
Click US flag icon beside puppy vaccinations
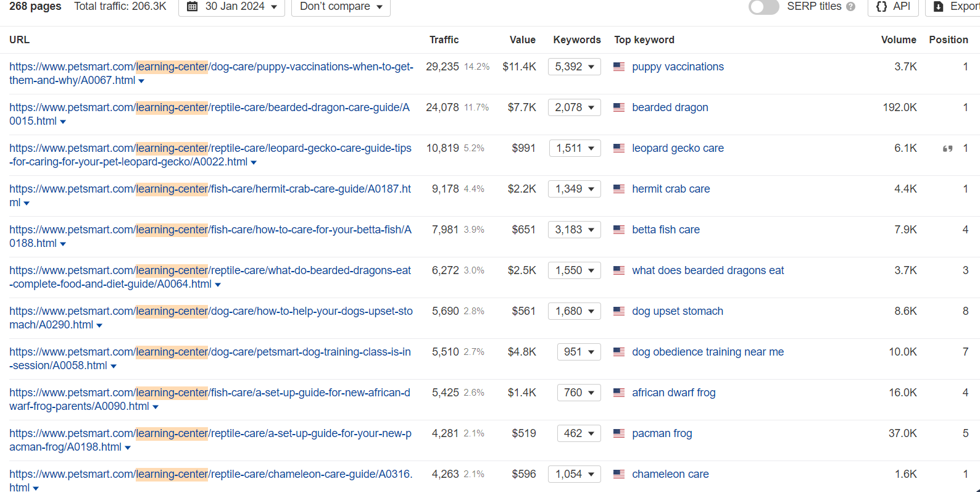click(x=619, y=67)
